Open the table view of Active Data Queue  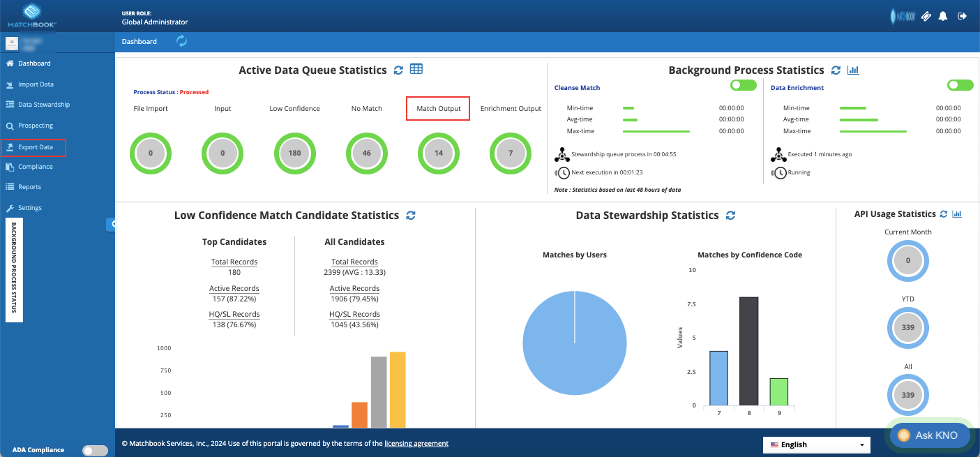pos(416,69)
